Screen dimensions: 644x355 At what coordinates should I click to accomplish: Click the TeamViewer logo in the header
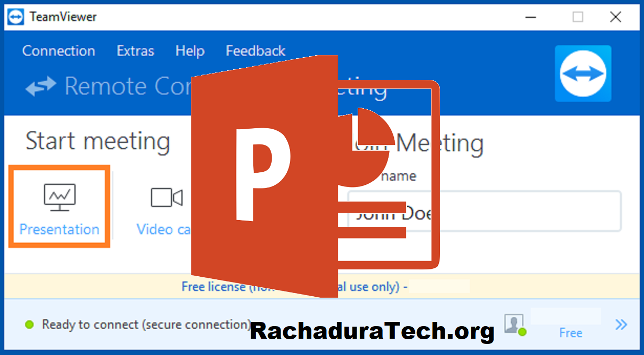point(583,74)
